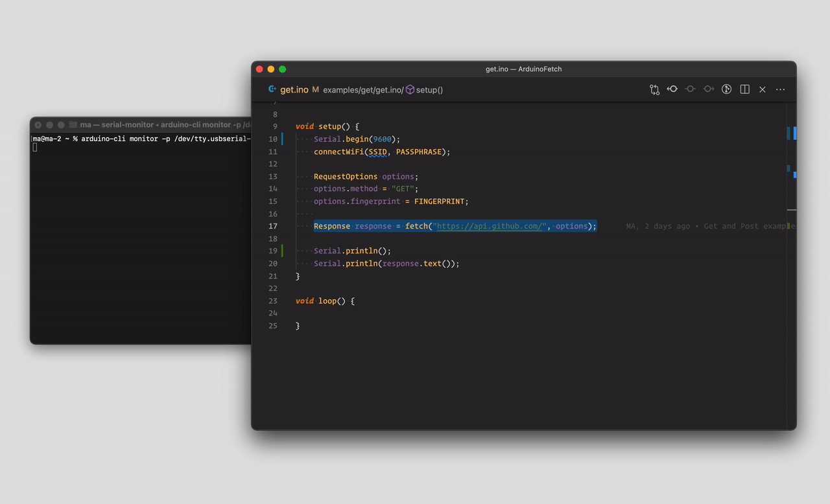Click the underlined SSID warning on line 11
This screenshot has width=830, height=504.
(x=377, y=152)
